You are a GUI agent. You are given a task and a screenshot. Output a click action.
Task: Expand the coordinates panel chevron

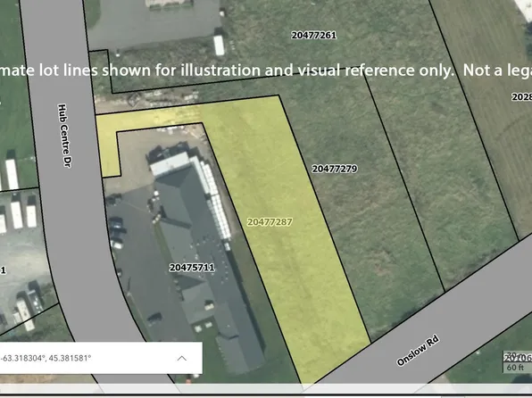coord(182,359)
